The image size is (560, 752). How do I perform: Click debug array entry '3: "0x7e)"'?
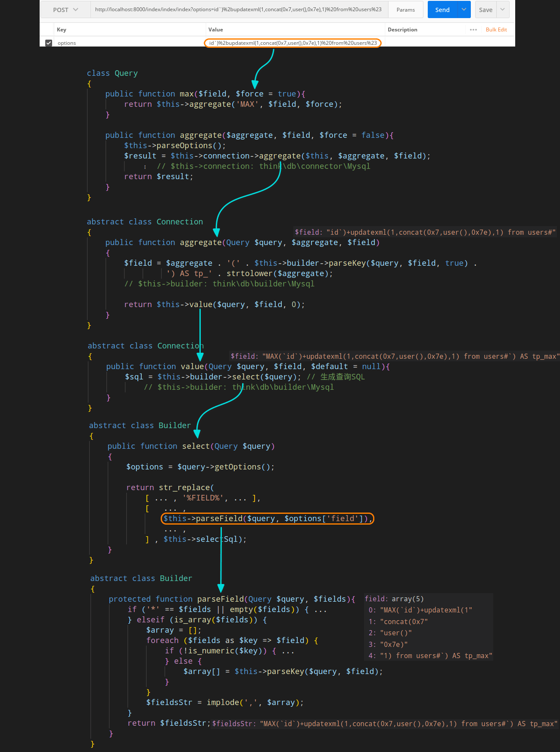tap(388, 644)
